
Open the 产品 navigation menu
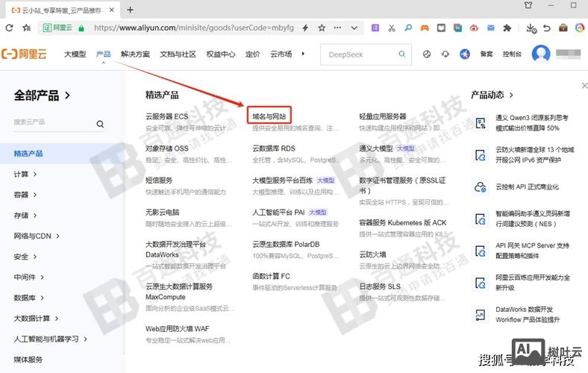click(x=103, y=54)
